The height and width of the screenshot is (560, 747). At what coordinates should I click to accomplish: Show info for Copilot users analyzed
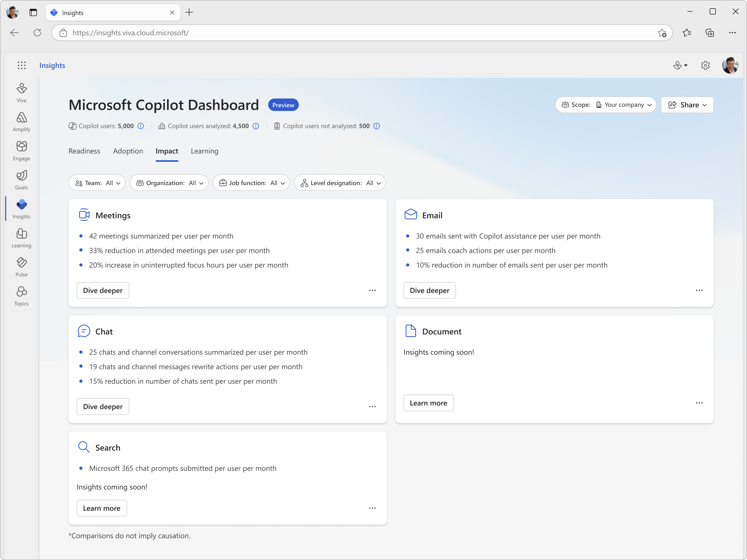tap(256, 126)
